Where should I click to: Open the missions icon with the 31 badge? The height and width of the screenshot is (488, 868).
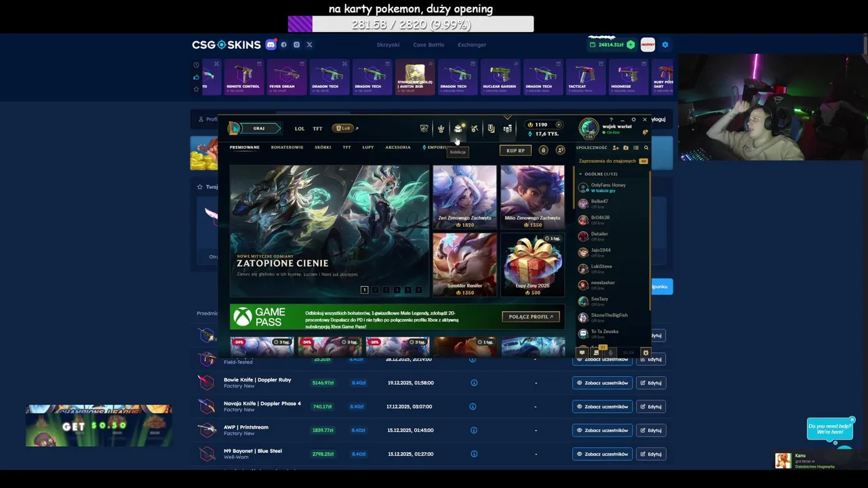596,352
